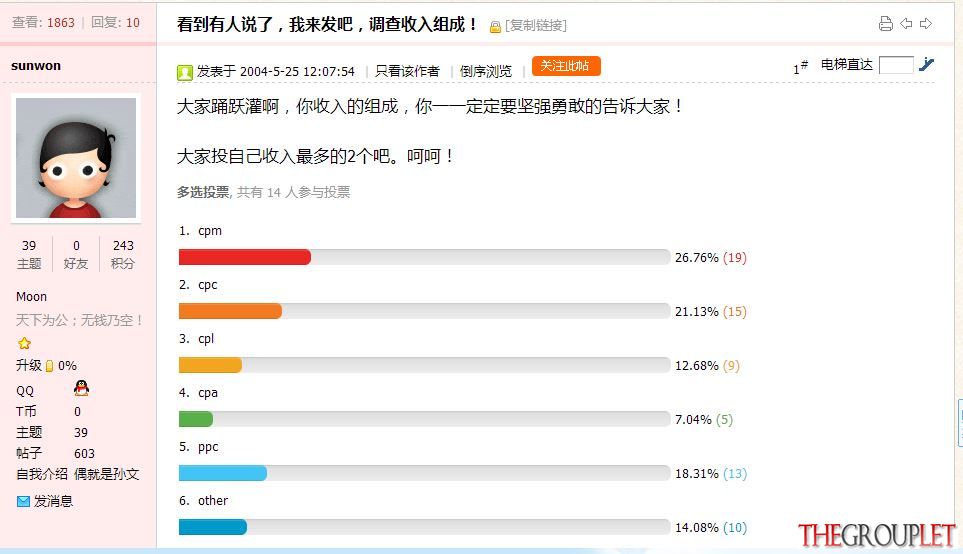Click the QQ penguin icon
This screenshot has height=554, width=963.
(x=81, y=388)
